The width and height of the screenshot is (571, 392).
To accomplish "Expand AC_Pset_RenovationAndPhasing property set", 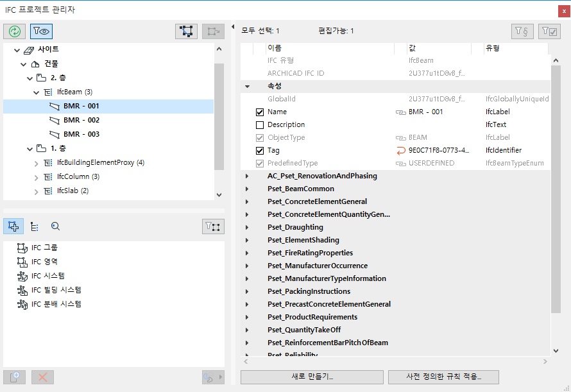I will coord(247,176).
